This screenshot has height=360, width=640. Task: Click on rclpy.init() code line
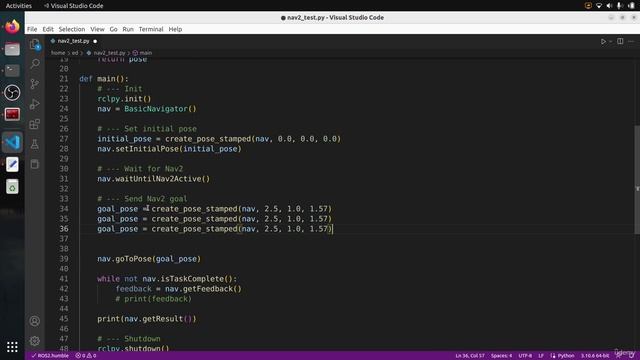pyautogui.click(x=124, y=99)
